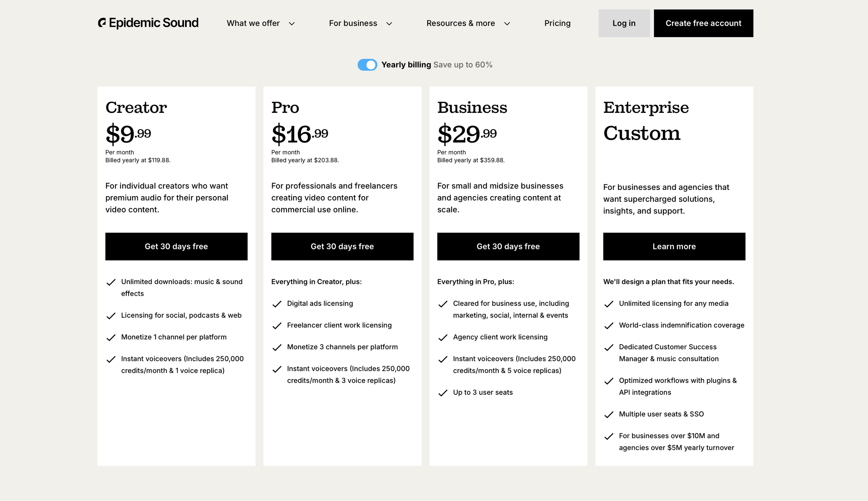Screen dimensions: 868x501
Task: Click checkmark beside Up to 3 user seats
Action: tap(443, 393)
